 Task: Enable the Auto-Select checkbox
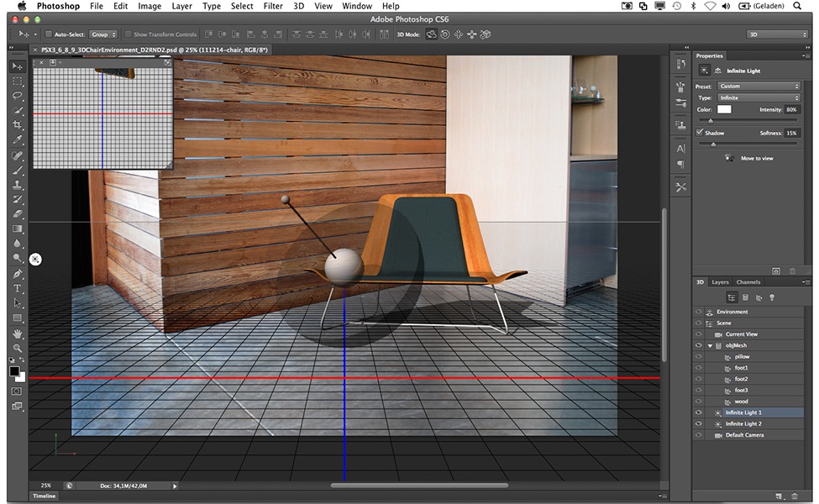49,34
